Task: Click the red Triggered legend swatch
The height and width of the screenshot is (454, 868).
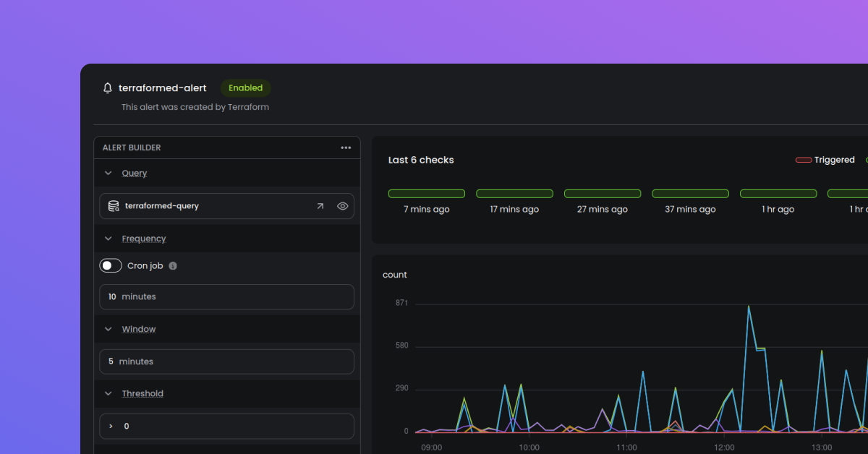Action: click(803, 160)
